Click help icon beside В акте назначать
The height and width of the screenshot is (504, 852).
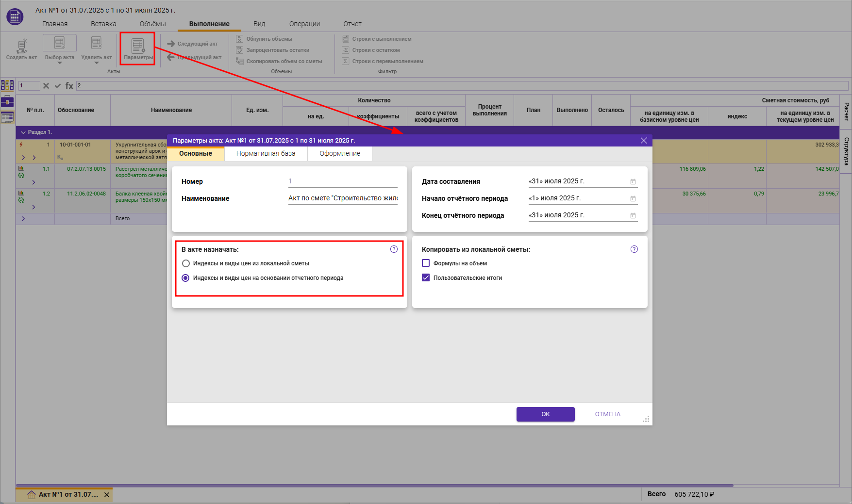point(394,249)
